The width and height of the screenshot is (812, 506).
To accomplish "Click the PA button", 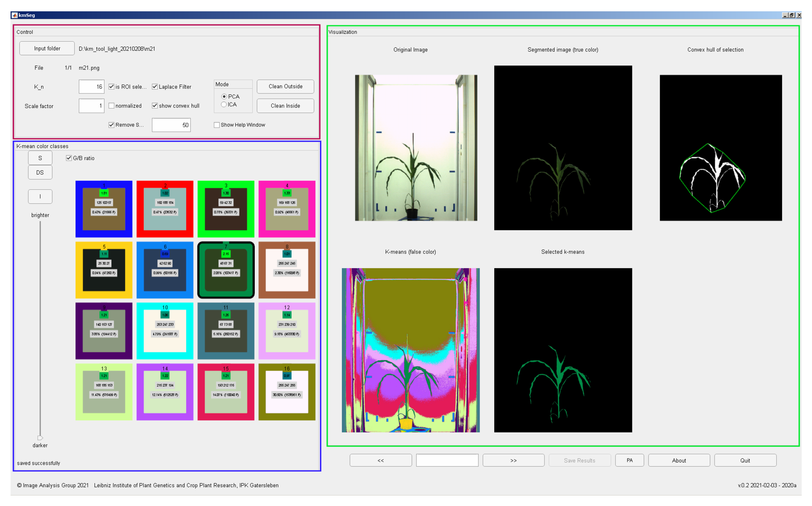I will coord(629,460).
